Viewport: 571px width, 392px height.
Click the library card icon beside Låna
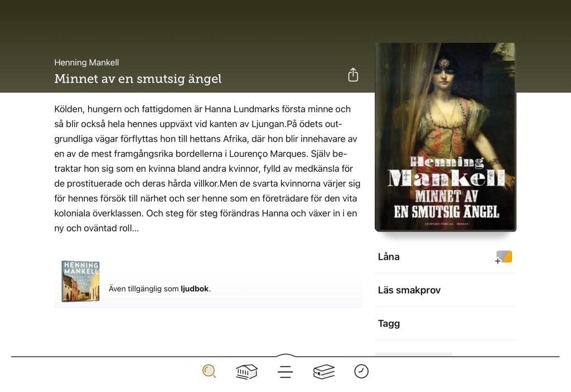(504, 257)
